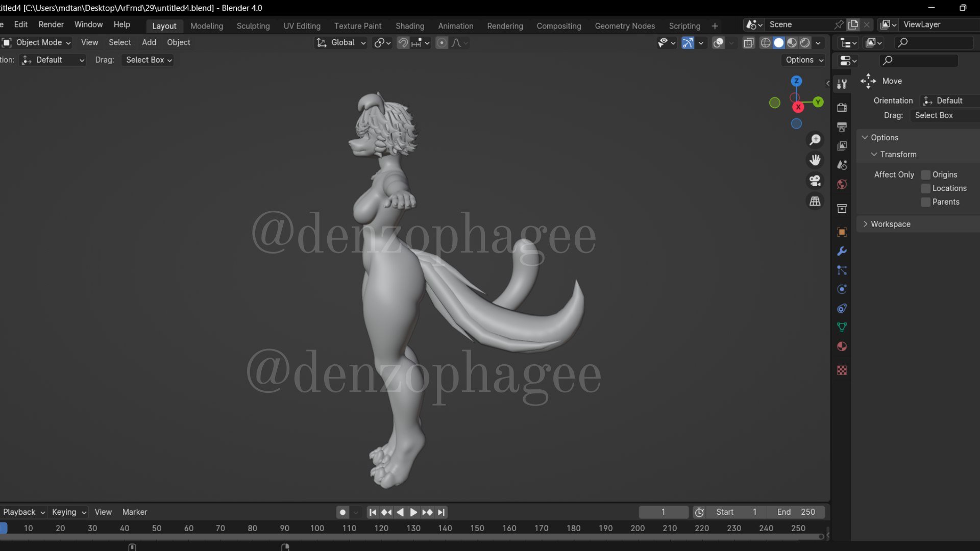Open the Material properties tab icon
980x551 pixels.
click(x=842, y=346)
